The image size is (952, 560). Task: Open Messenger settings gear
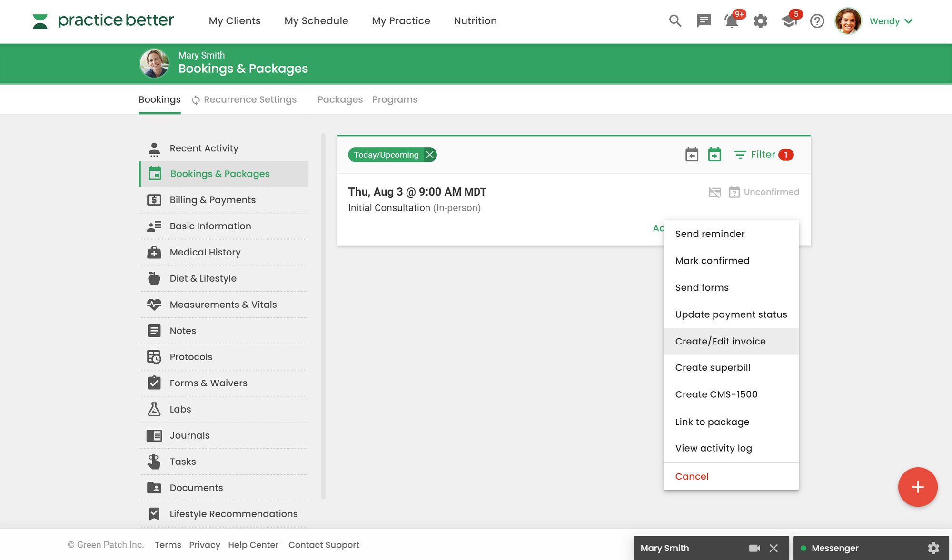pyautogui.click(x=933, y=548)
